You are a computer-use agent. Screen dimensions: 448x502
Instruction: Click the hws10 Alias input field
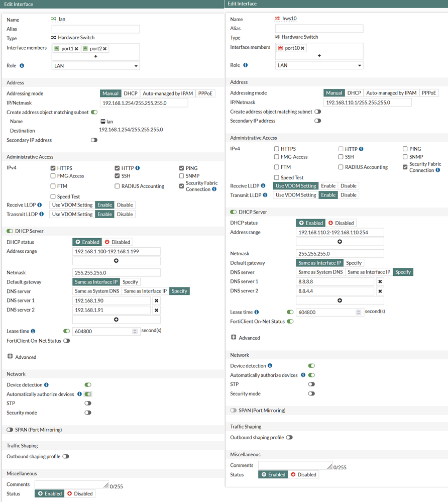[x=319, y=29]
